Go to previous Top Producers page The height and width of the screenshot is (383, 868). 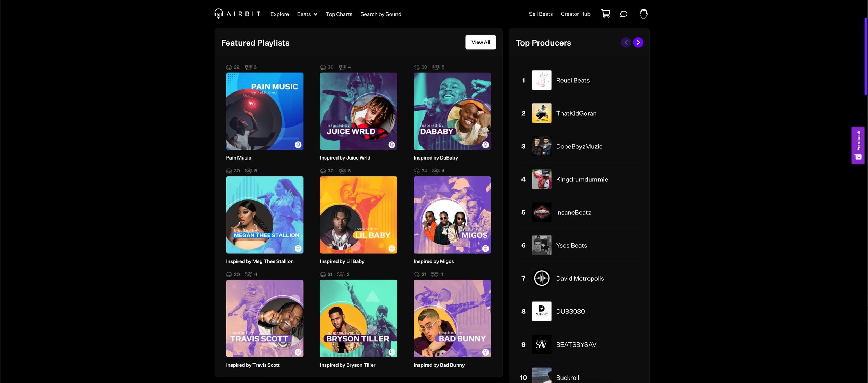click(x=626, y=42)
